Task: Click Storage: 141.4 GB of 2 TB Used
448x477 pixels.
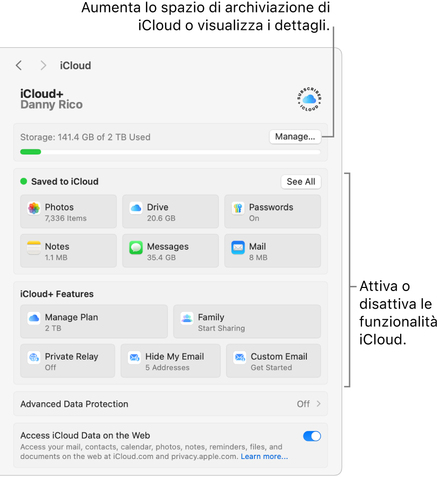Action: [85, 137]
